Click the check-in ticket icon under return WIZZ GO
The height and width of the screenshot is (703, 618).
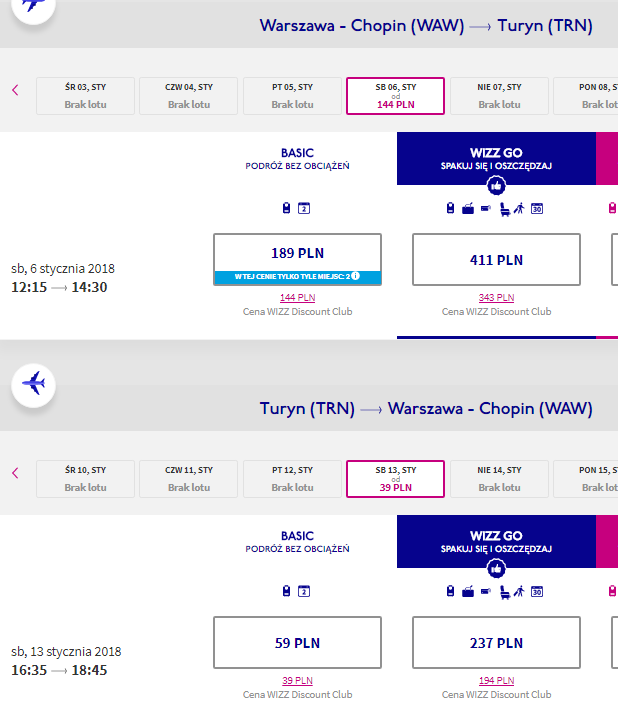[x=486, y=591]
